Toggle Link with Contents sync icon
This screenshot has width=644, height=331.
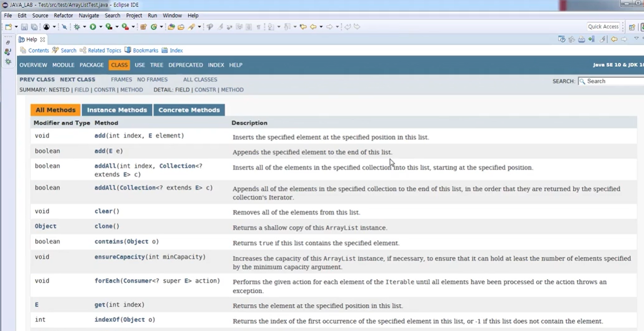click(x=572, y=39)
